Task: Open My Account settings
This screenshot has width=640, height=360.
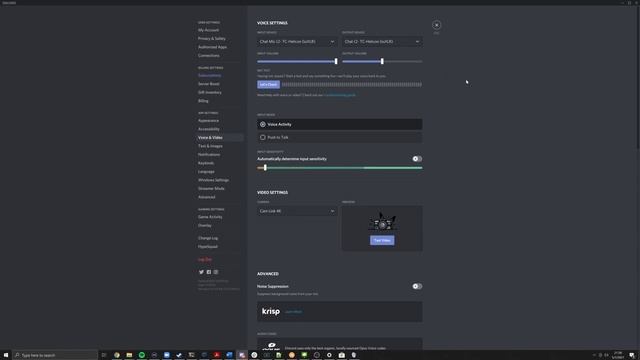Action: click(208, 30)
